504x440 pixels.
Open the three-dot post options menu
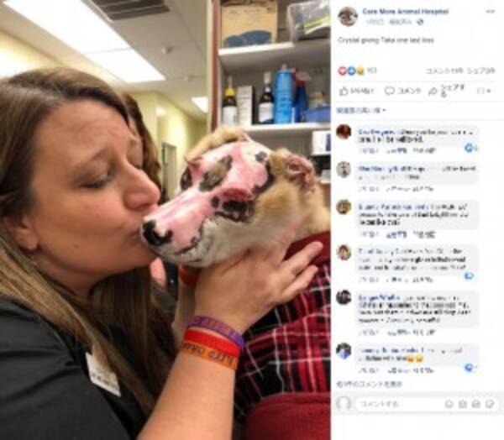491,12
